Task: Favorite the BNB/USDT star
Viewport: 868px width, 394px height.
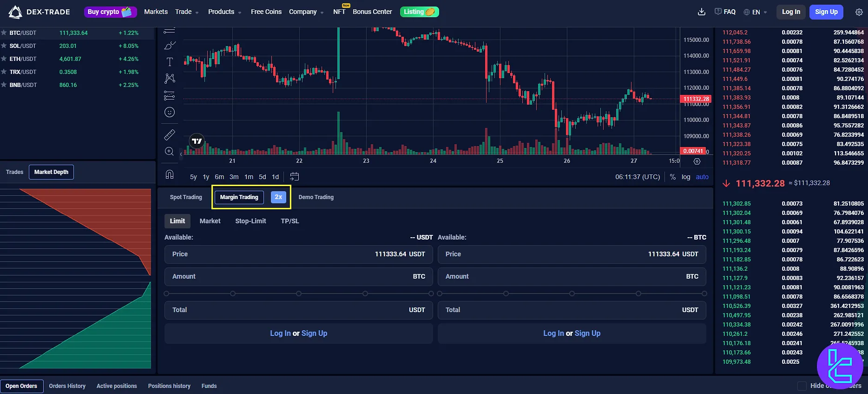Action: (x=4, y=85)
